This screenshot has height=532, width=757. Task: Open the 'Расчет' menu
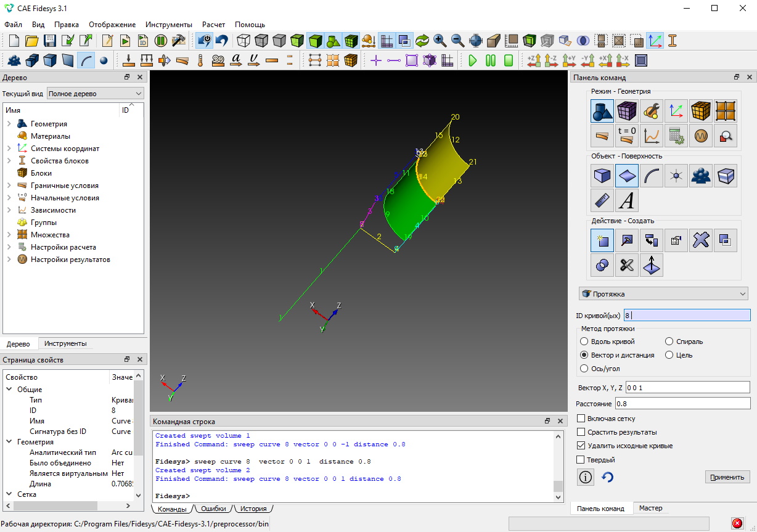pos(214,25)
